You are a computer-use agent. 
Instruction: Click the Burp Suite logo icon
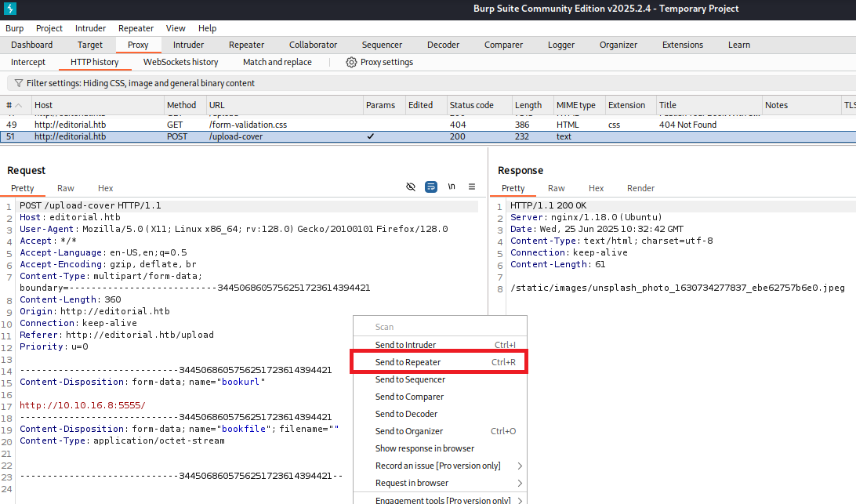(x=9, y=9)
